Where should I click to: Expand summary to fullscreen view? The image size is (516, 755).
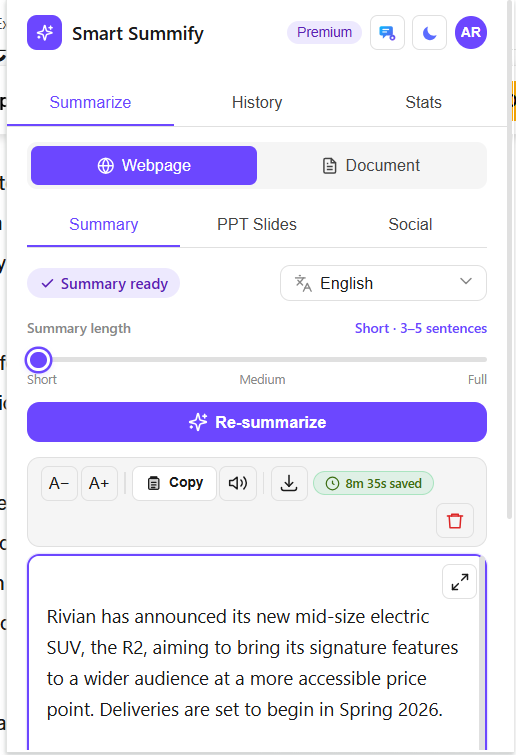[x=460, y=582]
